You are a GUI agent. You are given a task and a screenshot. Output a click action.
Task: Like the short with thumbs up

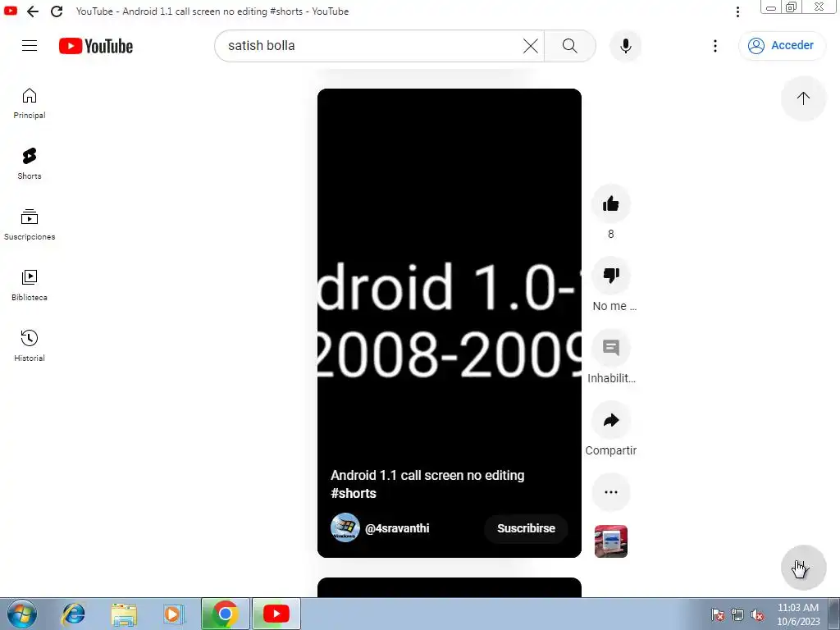coord(610,203)
